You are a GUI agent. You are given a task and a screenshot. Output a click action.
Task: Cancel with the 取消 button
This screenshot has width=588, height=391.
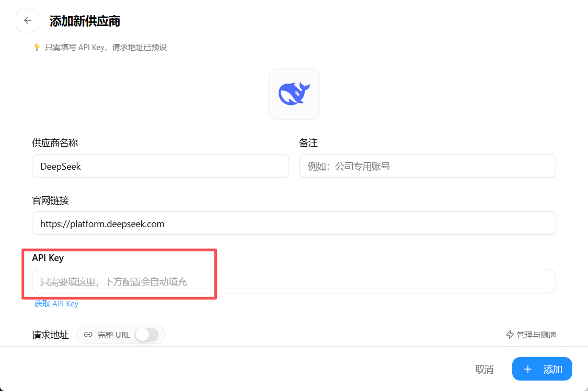pyautogui.click(x=484, y=369)
